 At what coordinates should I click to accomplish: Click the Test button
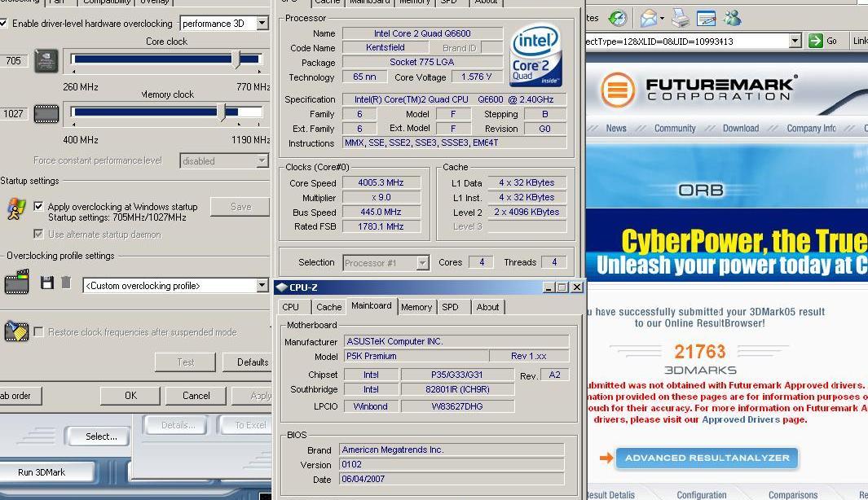(186, 362)
